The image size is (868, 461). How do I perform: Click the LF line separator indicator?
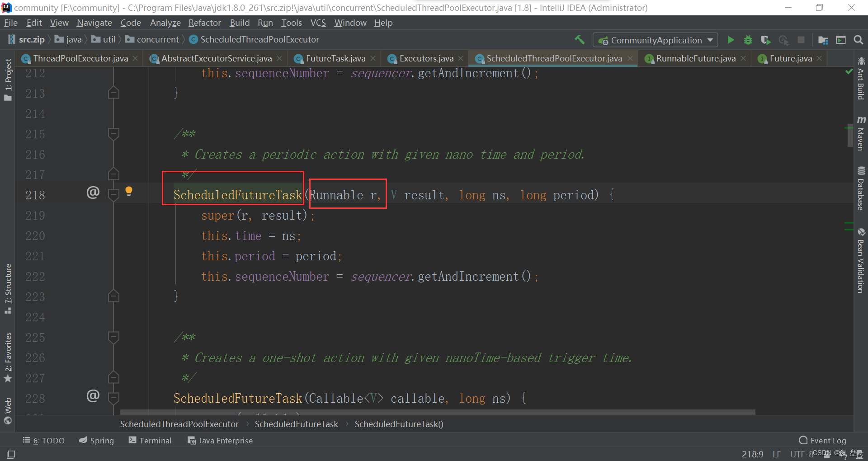[x=777, y=454]
